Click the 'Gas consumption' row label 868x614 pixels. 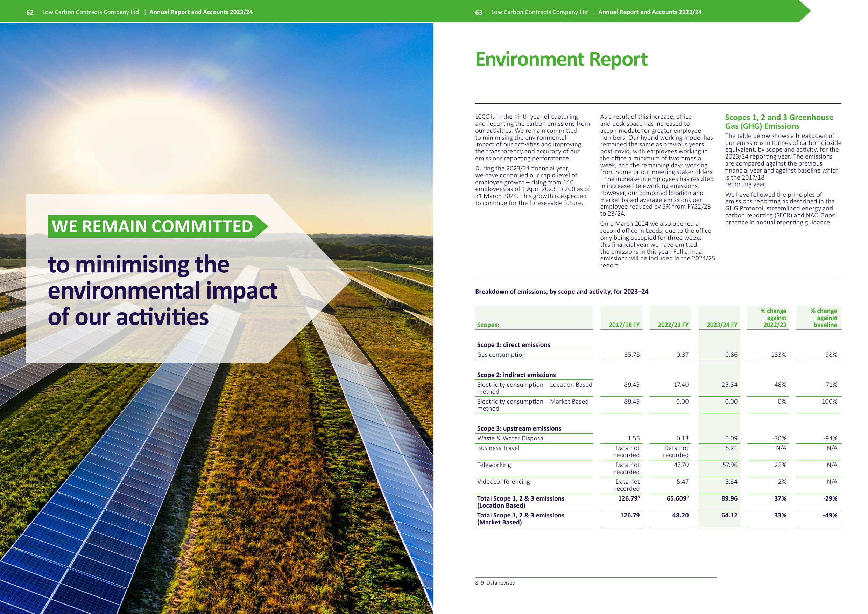tap(501, 355)
